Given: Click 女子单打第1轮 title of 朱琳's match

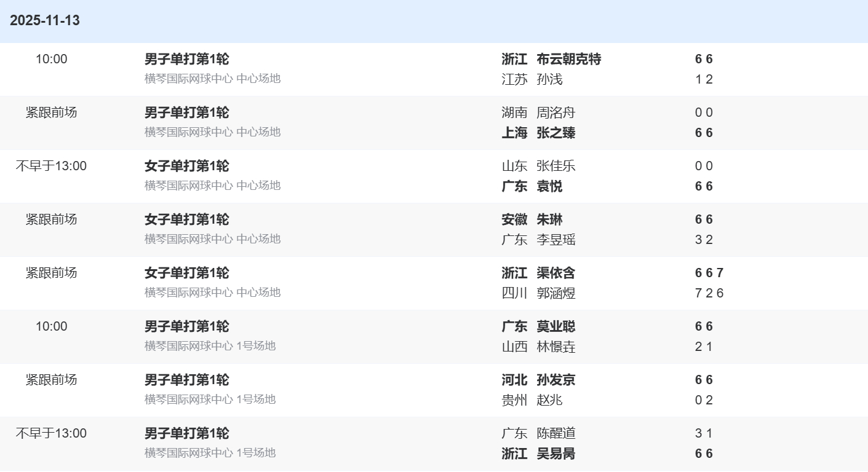Looking at the screenshot, I should tap(187, 219).
